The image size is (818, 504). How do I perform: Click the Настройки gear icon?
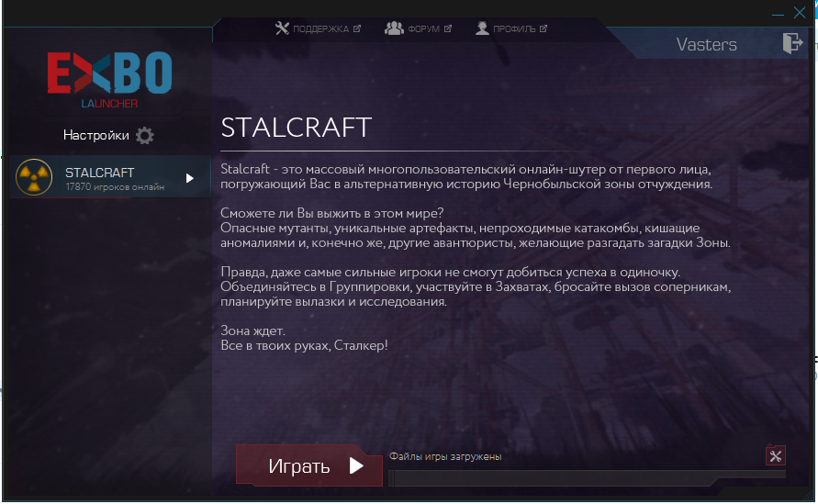coord(145,136)
